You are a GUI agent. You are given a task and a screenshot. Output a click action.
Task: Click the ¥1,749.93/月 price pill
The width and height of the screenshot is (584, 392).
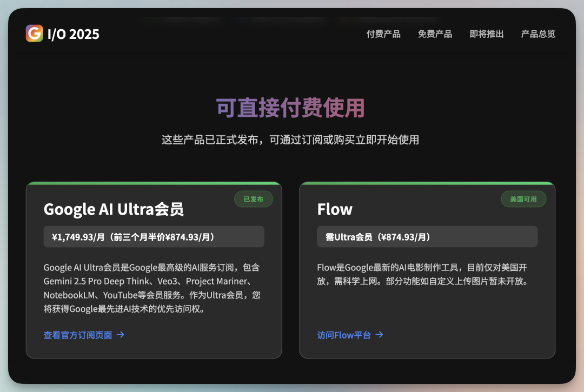154,236
